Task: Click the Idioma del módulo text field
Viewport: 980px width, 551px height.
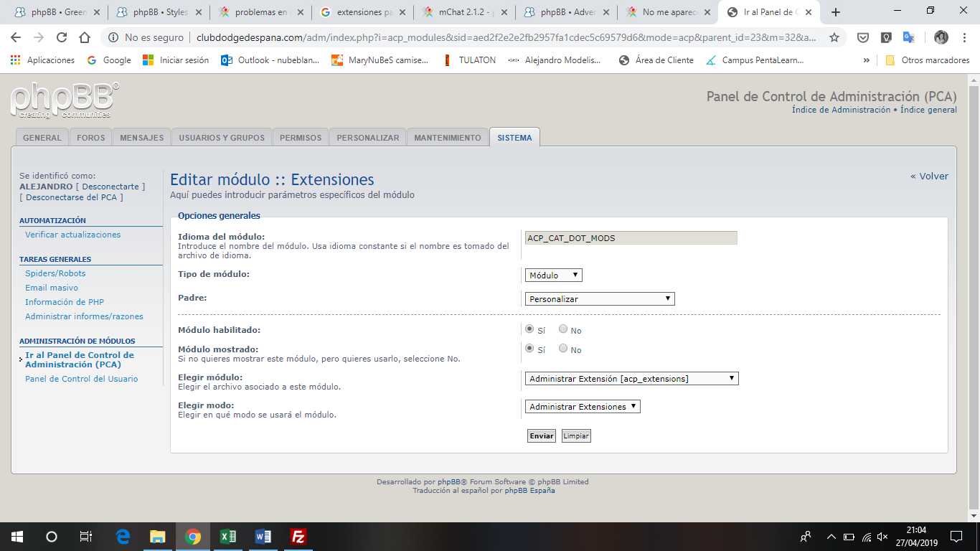Action: 631,238
